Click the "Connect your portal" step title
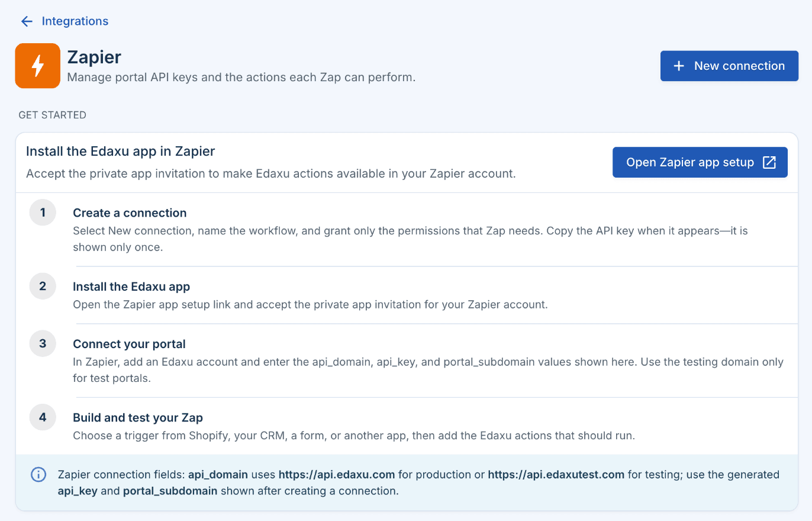The height and width of the screenshot is (521, 812). (x=129, y=344)
